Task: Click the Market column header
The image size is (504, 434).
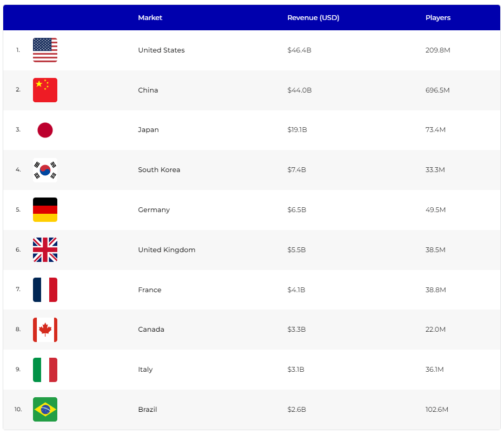Action: tap(150, 18)
